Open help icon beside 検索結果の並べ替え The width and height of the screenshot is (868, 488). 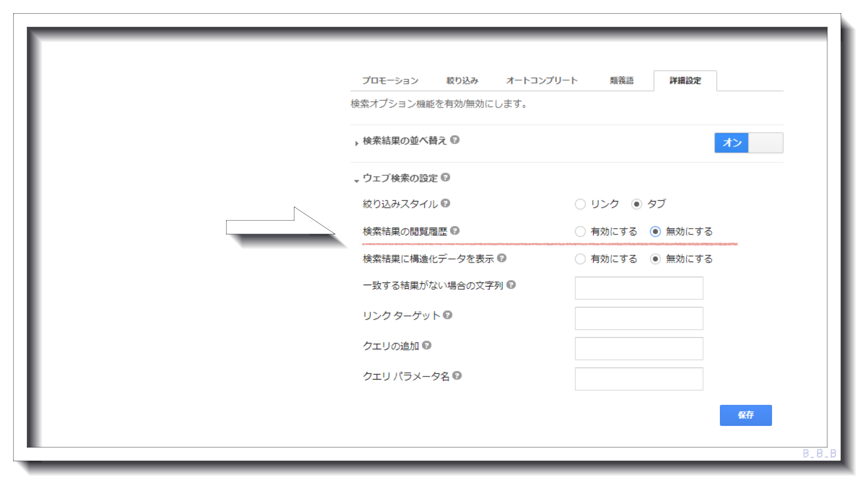click(455, 140)
